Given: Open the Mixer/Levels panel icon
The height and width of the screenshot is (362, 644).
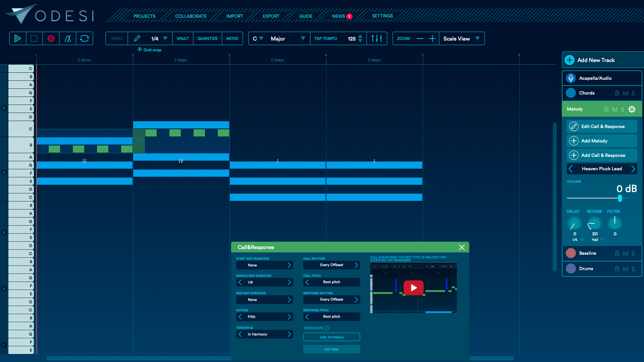Looking at the screenshot, I should (x=377, y=39).
